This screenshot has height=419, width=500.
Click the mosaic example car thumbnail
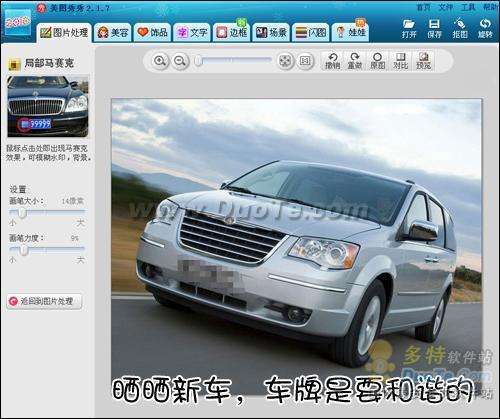pos(48,106)
